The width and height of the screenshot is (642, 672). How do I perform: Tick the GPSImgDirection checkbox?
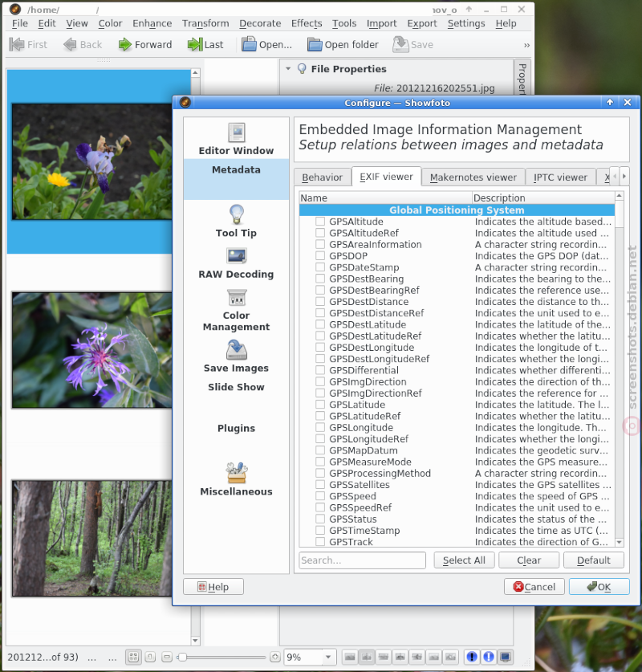320,382
